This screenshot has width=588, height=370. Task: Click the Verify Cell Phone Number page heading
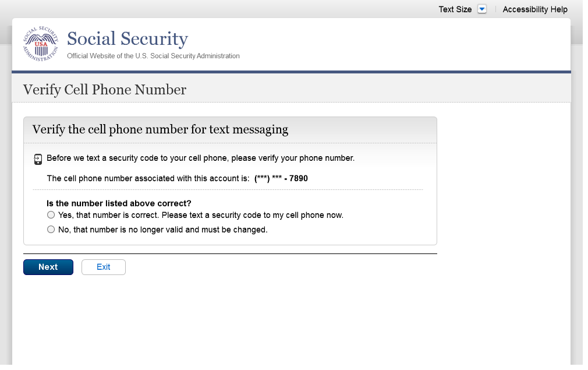click(x=105, y=90)
